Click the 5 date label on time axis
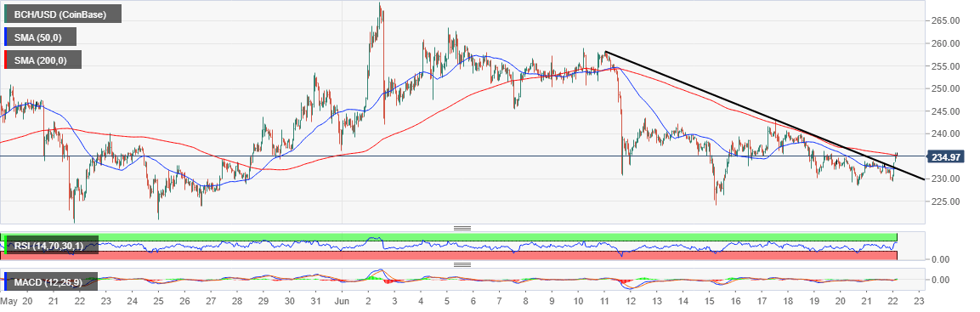 tap(447, 301)
